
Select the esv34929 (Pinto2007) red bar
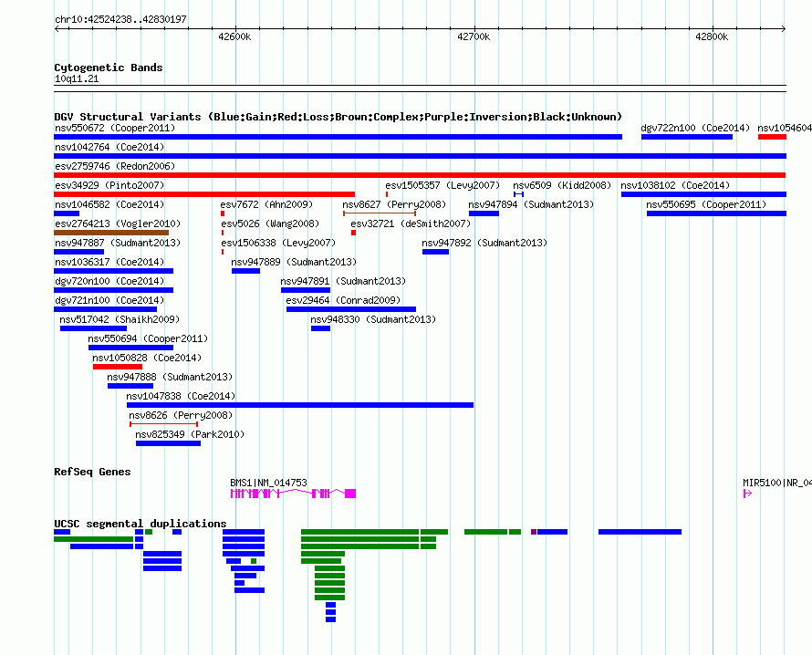pos(204,194)
